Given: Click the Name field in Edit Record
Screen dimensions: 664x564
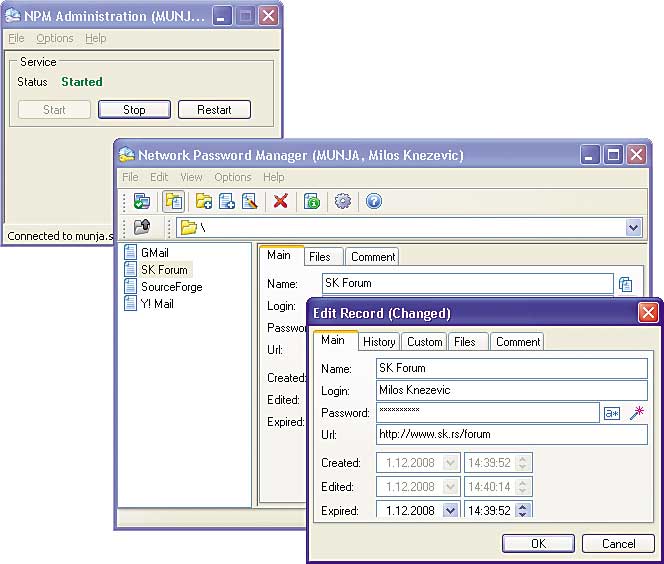Looking at the screenshot, I should click(512, 368).
